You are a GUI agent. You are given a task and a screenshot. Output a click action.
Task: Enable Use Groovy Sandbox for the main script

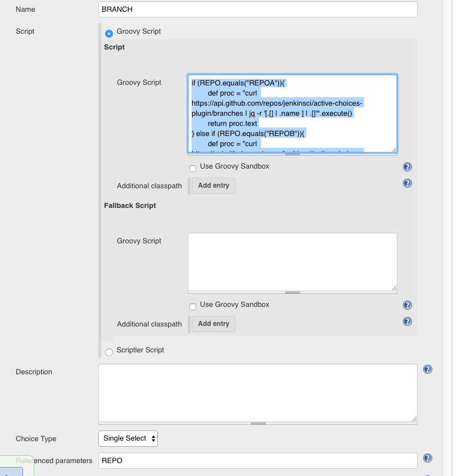pyautogui.click(x=193, y=168)
